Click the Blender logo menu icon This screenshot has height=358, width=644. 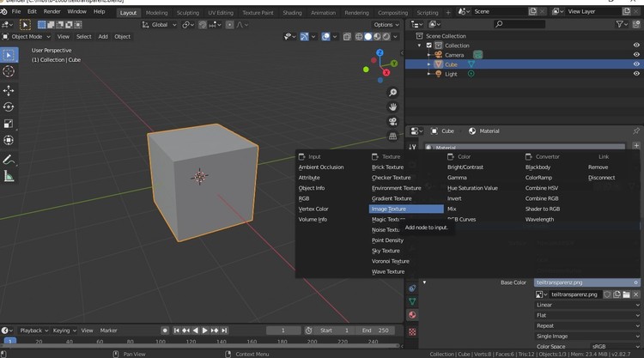click(3, 12)
